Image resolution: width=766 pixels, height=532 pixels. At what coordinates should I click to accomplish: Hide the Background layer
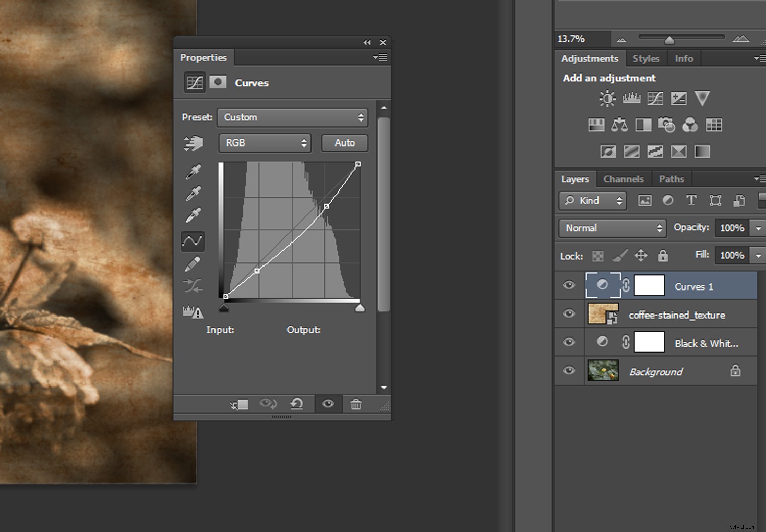point(569,371)
